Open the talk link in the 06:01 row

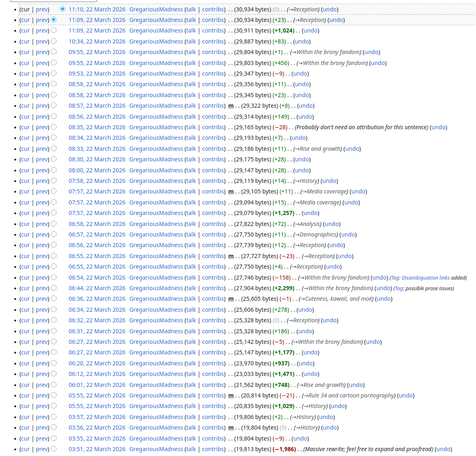pyautogui.click(x=191, y=384)
